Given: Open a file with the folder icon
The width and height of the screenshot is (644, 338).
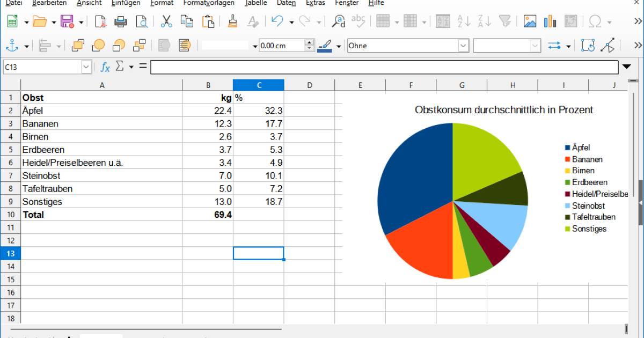Looking at the screenshot, I should coord(40,21).
